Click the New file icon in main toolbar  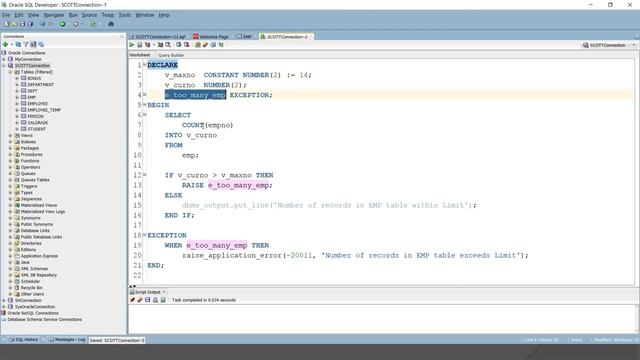click(7, 24)
